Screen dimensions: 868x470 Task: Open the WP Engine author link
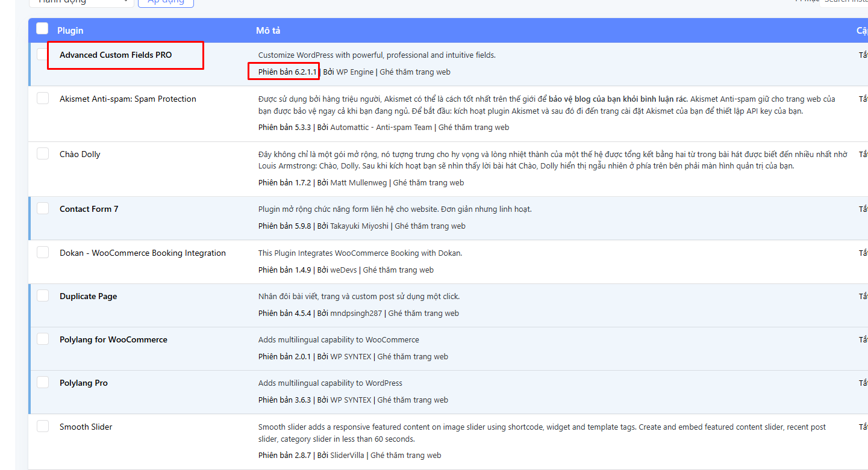tap(355, 72)
